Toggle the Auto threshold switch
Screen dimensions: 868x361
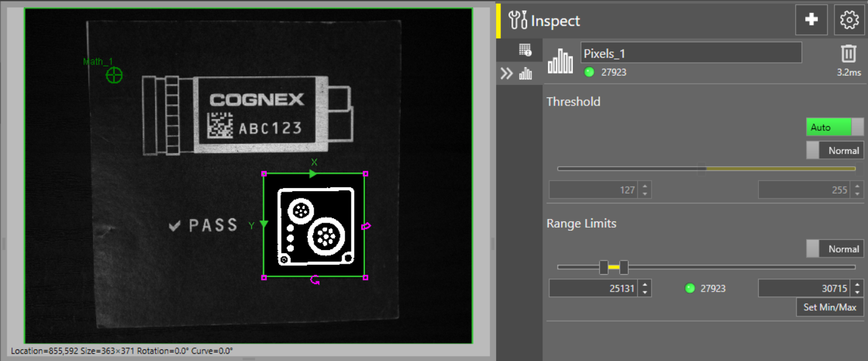coord(835,127)
